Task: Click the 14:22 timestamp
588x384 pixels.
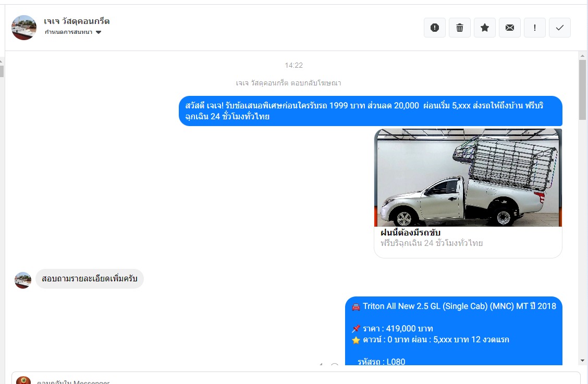Action: 293,65
